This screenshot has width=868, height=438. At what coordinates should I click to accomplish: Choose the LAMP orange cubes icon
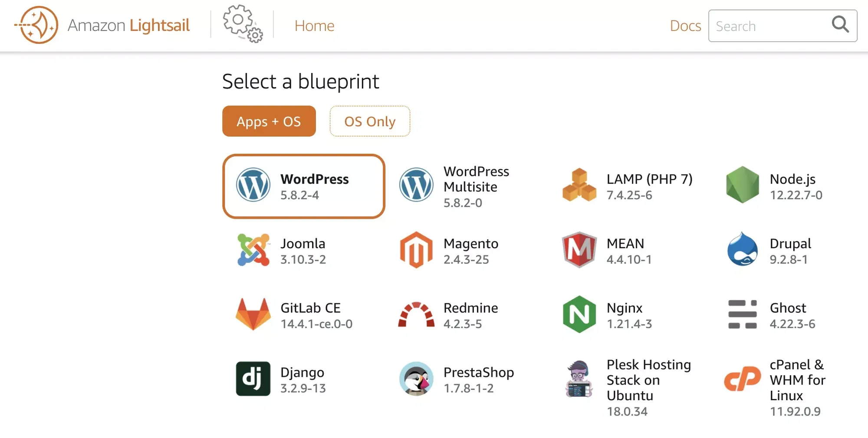point(579,184)
